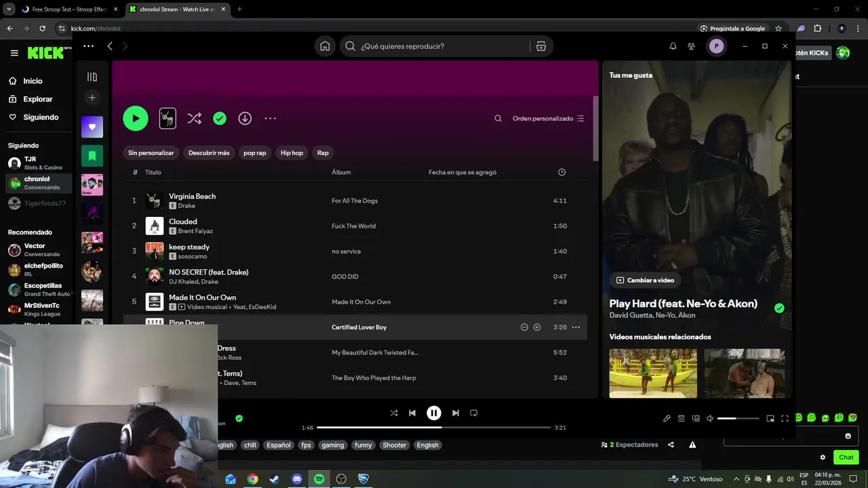The image size is (868, 488).
Task: Open the Spotify profile avatar P menu
Action: pyautogui.click(x=717, y=46)
